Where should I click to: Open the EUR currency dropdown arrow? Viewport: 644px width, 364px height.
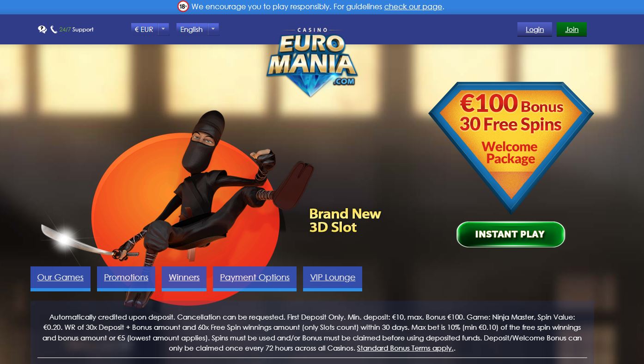[163, 29]
